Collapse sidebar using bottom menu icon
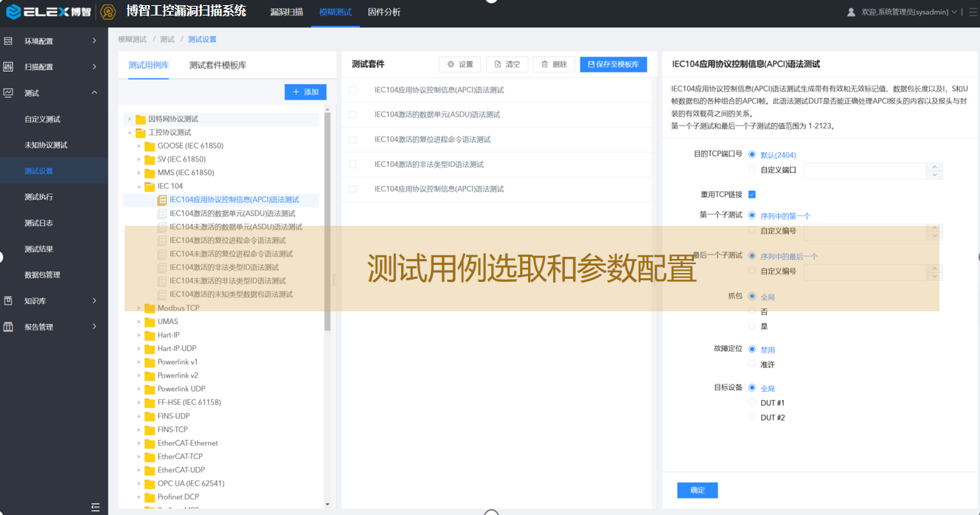 (95, 507)
